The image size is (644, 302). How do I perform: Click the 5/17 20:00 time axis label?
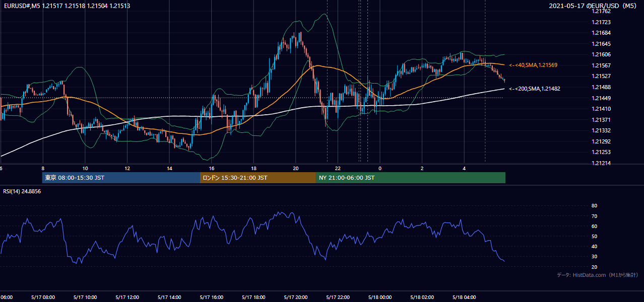296,297
